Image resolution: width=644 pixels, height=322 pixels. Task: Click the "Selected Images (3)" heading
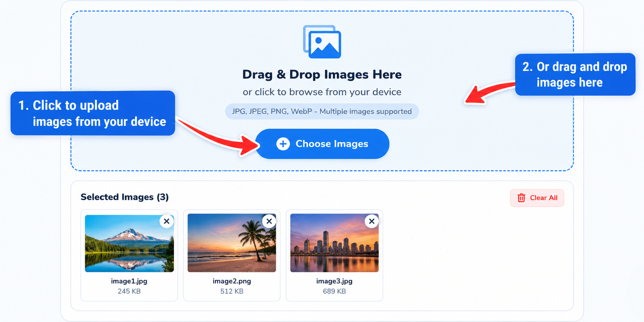125,197
